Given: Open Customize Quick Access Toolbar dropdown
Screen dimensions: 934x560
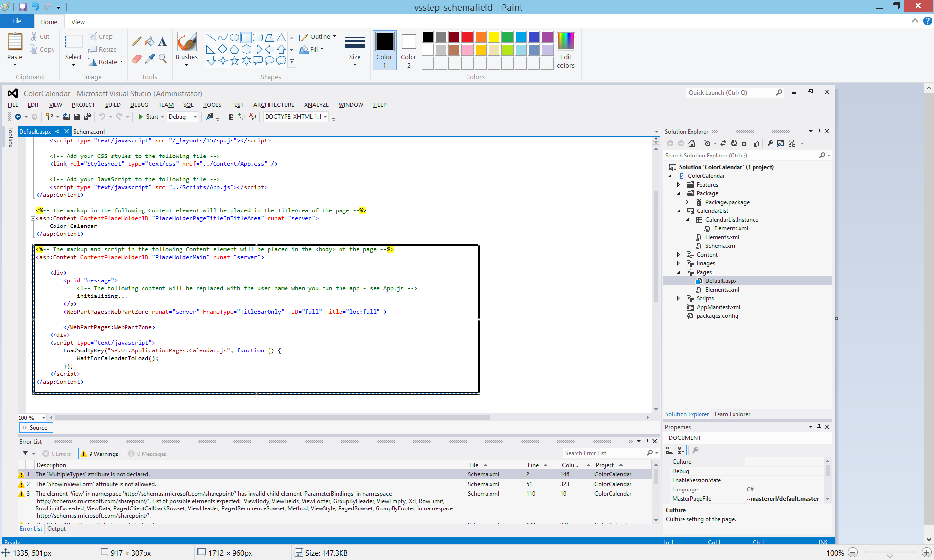Looking at the screenshot, I should pos(59,7).
